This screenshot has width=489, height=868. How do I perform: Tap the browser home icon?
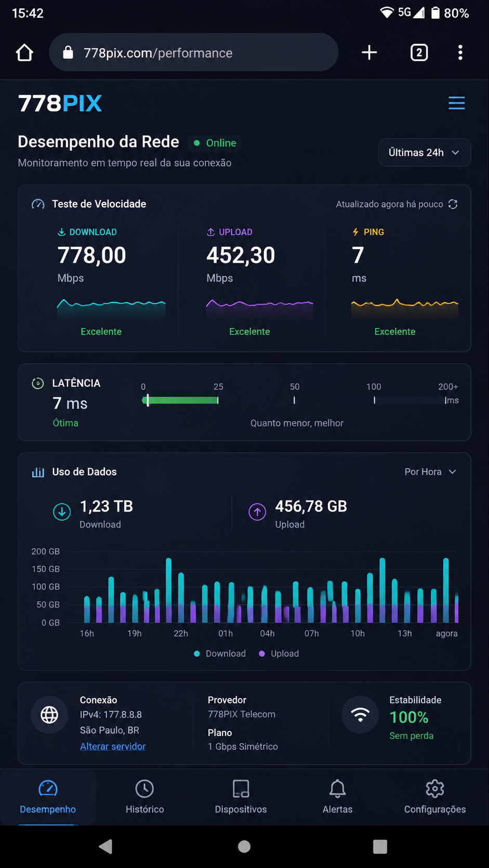[24, 52]
